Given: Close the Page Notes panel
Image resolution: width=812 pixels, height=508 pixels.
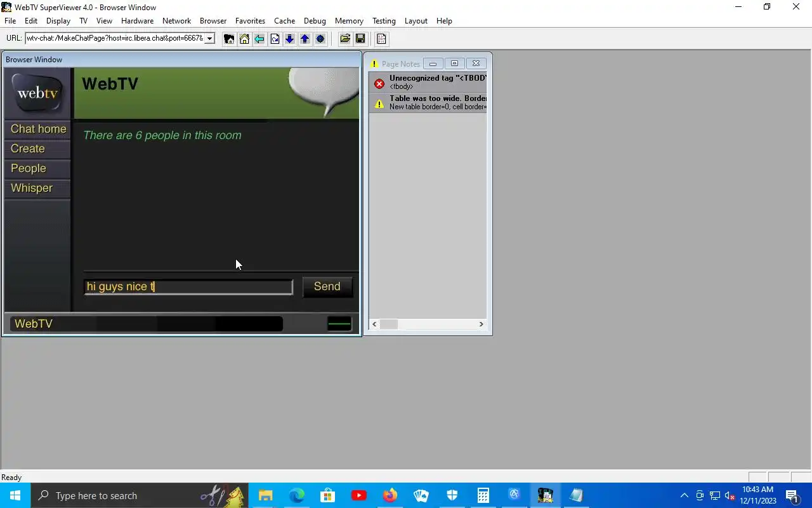Looking at the screenshot, I should (476, 63).
